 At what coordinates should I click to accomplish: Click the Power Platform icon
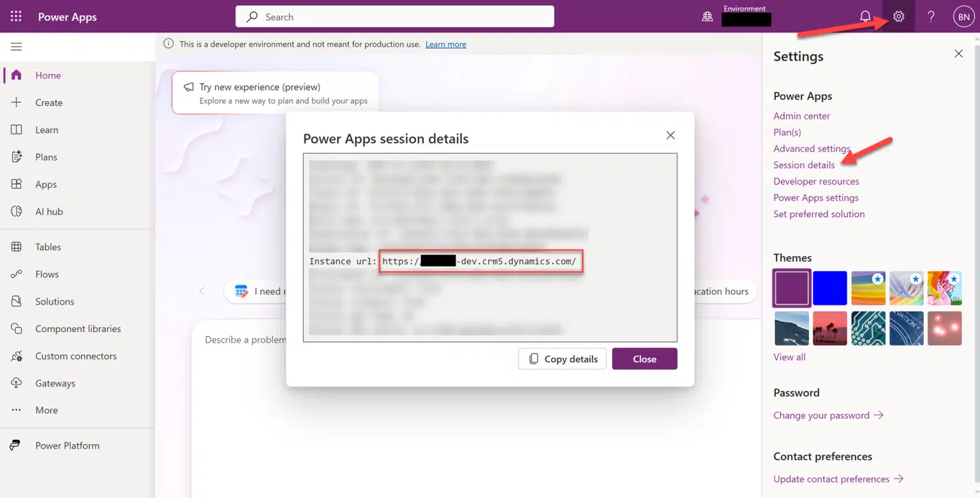coord(15,445)
